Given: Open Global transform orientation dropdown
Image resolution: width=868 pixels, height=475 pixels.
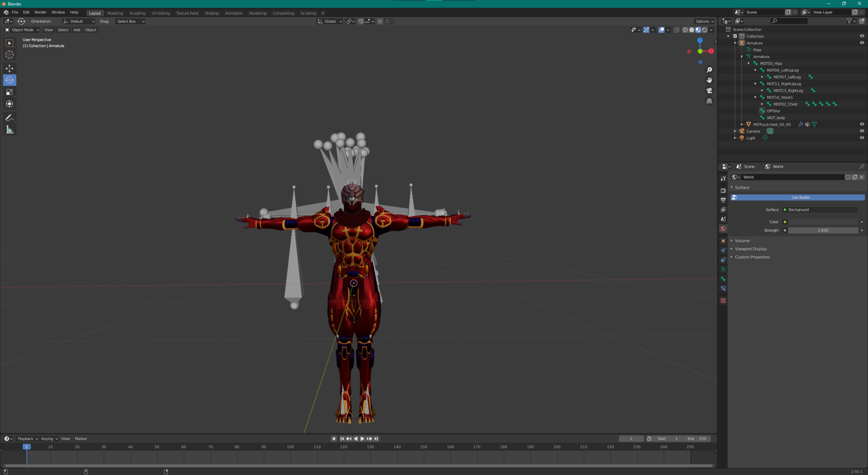Looking at the screenshot, I should tap(330, 21).
